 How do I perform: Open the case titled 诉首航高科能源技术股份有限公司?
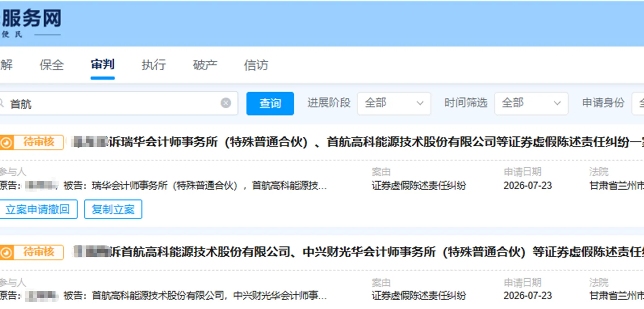pyautogui.click(x=358, y=252)
